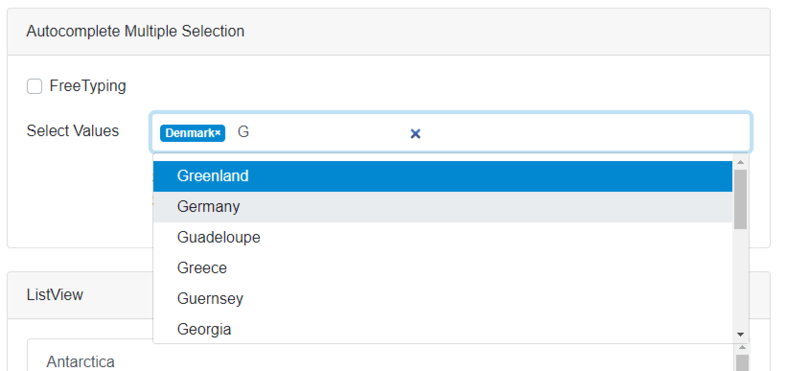Viewport: 787px width, 371px height.
Task: Click the FreeTyping label text
Action: pos(88,86)
